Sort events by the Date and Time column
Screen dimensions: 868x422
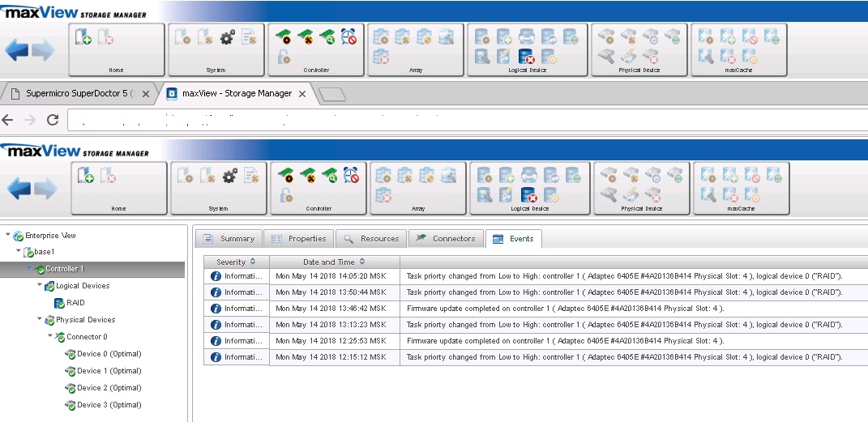(x=335, y=262)
